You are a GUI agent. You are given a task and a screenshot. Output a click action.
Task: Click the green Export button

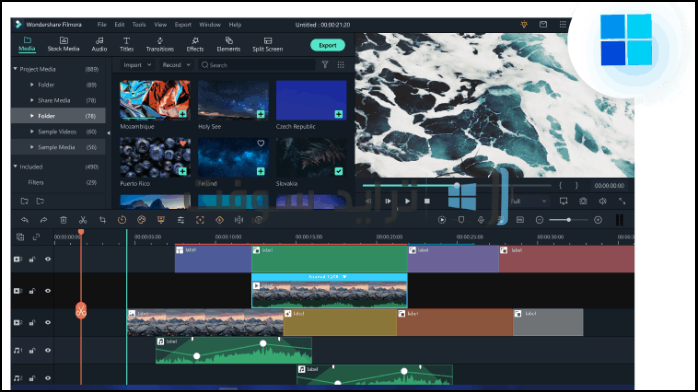pyautogui.click(x=328, y=45)
